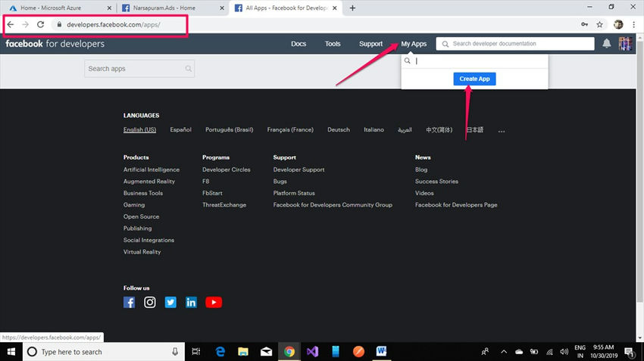Click the magnifier icon in Search apps box

(189, 69)
